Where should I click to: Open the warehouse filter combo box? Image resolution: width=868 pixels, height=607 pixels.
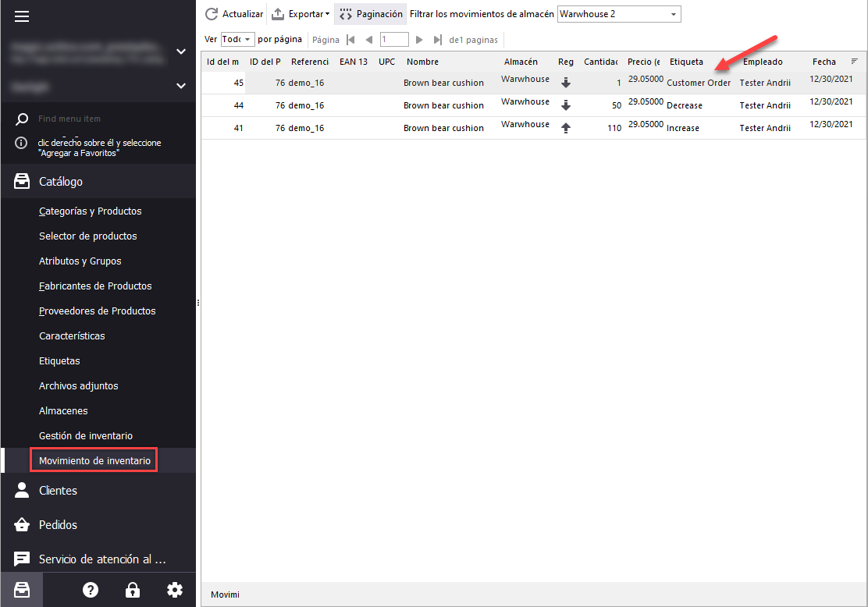(618, 14)
